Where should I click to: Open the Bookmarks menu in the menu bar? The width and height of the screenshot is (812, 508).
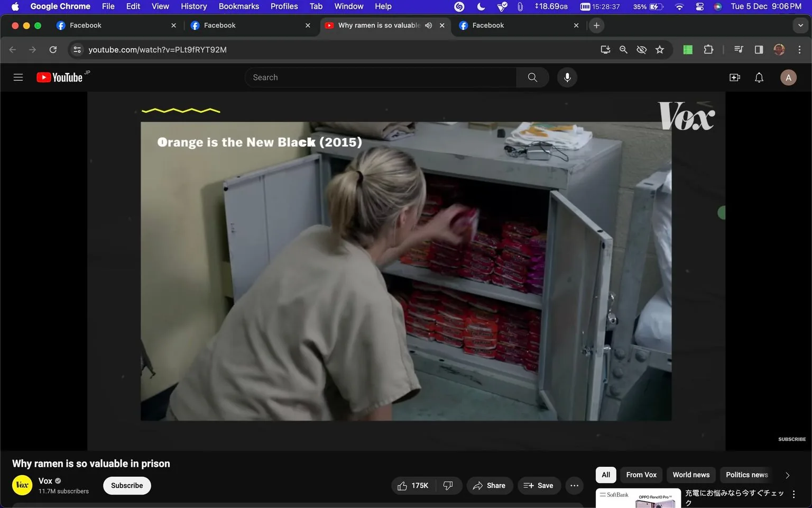238,6
